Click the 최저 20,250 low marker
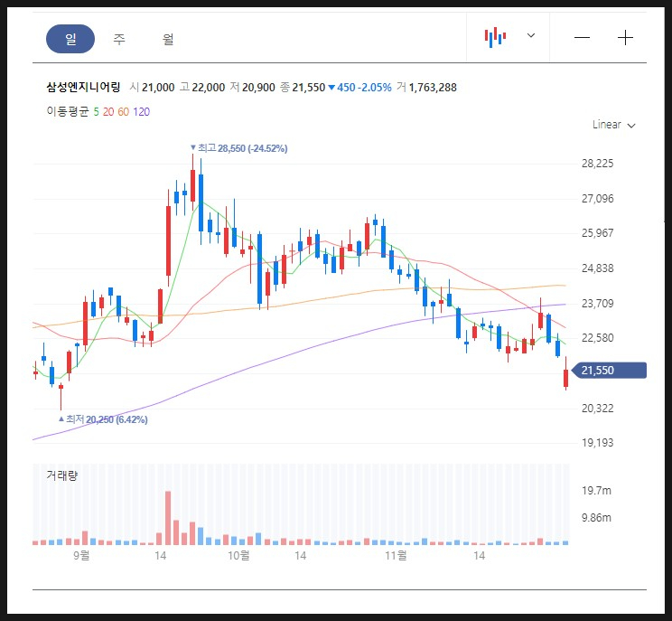672x621 pixels. point(103,419)
